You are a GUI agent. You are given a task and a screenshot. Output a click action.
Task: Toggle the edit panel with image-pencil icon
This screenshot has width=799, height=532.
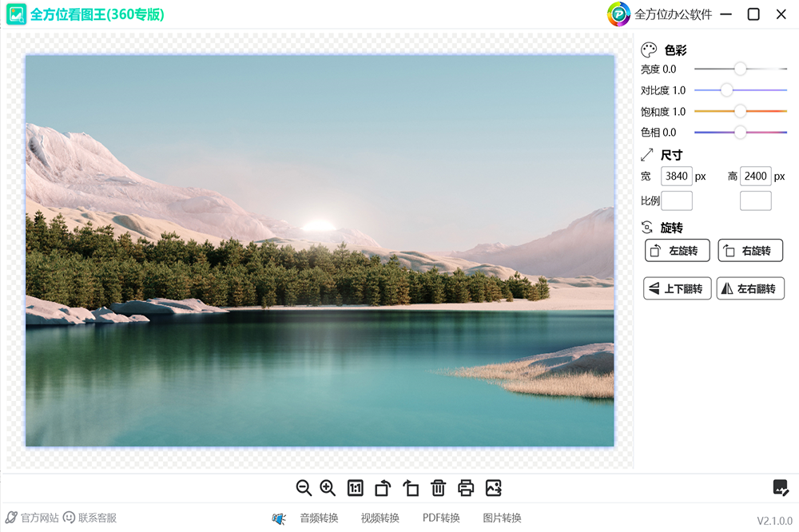pos(781,487)
